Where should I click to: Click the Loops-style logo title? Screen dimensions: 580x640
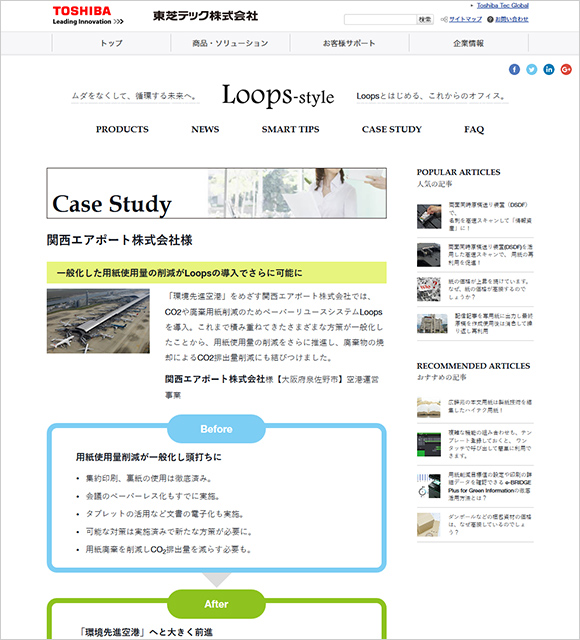click(278, 96)
